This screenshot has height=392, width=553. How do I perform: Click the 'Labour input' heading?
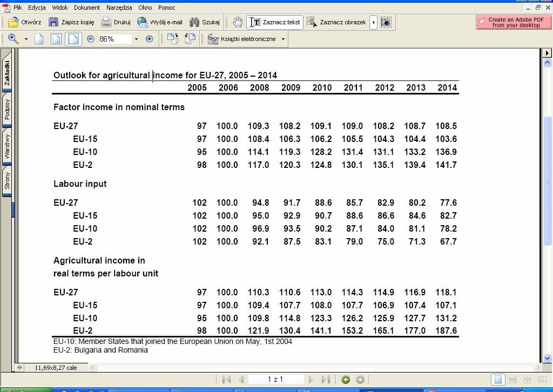pyautogui.click(x=80, y=184)
